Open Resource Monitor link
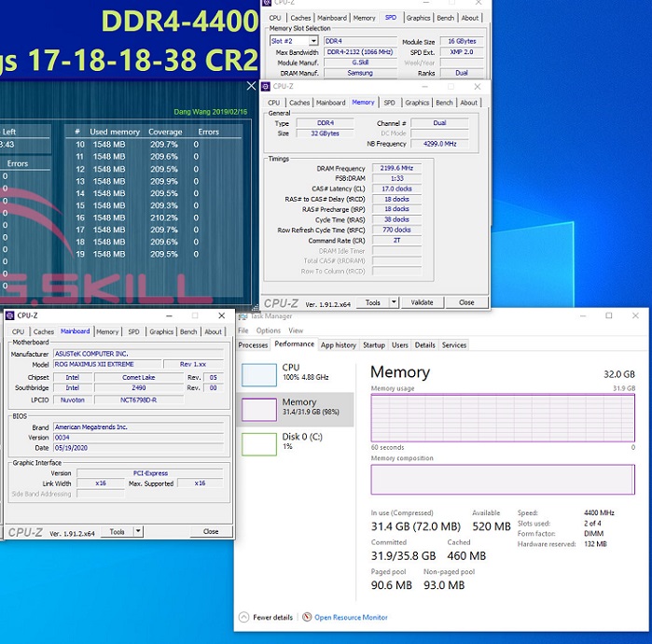652x644 pixels. [351, 617]
